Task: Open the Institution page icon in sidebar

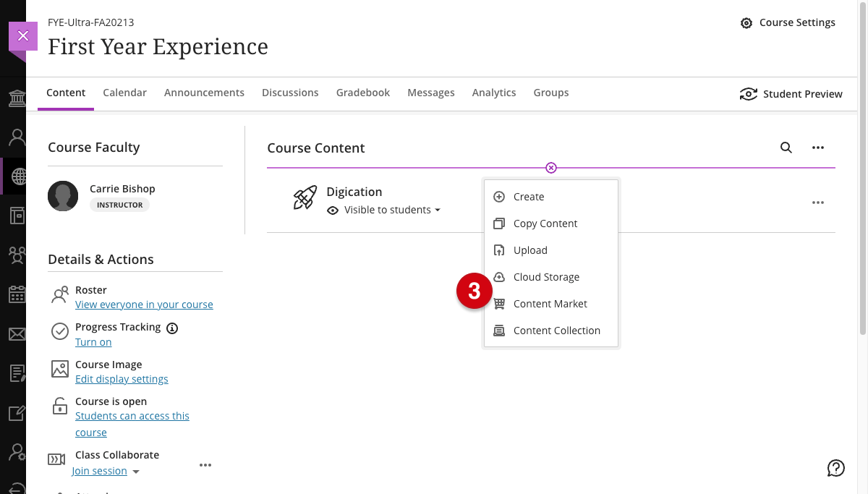Action: click(17, 98)
